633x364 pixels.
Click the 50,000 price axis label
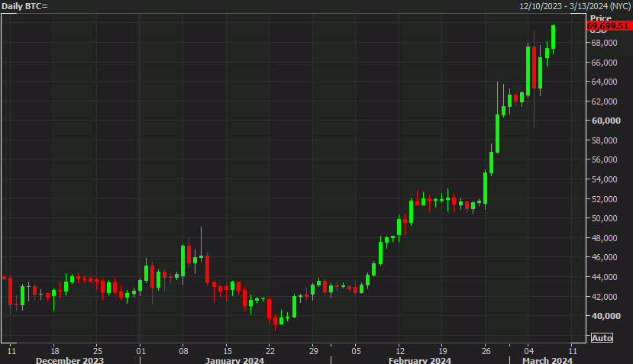coord(604,218)
